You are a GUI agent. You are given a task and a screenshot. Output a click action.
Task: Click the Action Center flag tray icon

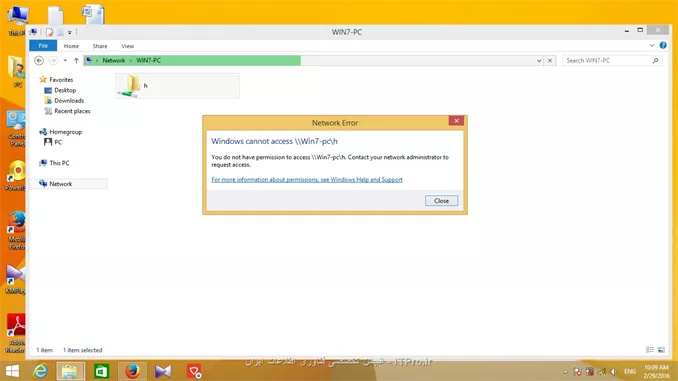pos(577,371)
